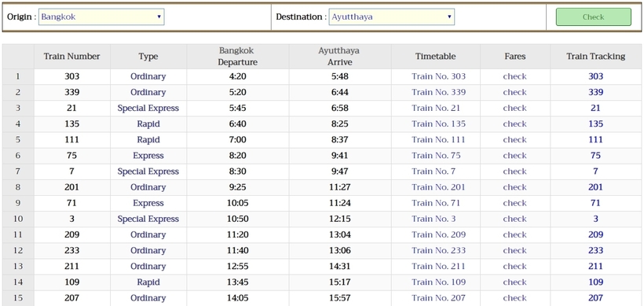Check fares for train 111

tap(514, 140)
